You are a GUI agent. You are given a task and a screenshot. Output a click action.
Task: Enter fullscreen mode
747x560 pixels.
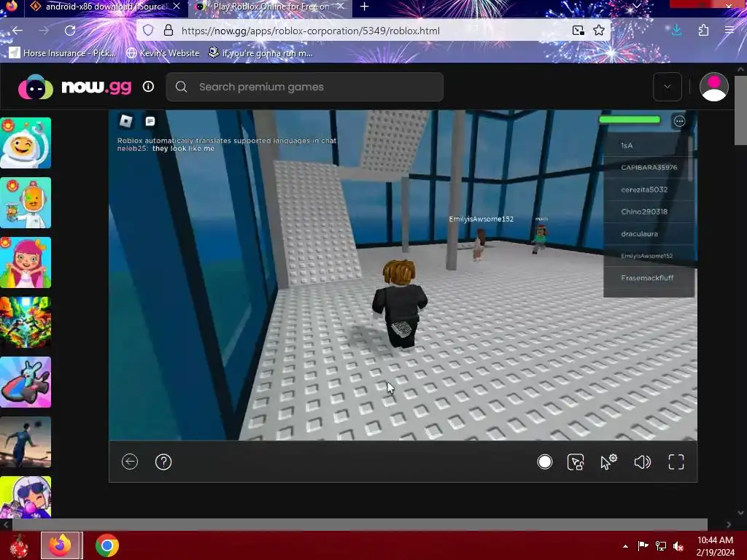[x=676, y=462]
